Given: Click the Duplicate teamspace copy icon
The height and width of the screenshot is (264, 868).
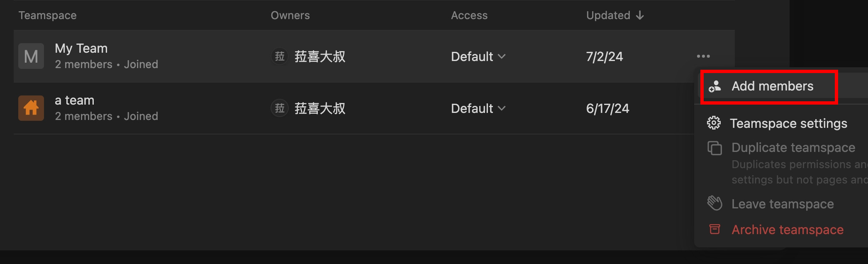Looking at the screenshot, I should (x=714, y=148).
